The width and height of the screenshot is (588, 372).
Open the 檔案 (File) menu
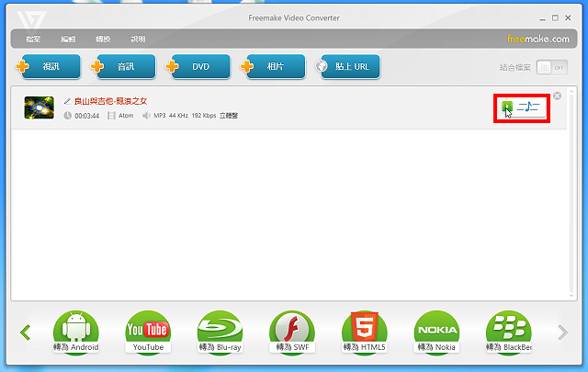(33, 39)
